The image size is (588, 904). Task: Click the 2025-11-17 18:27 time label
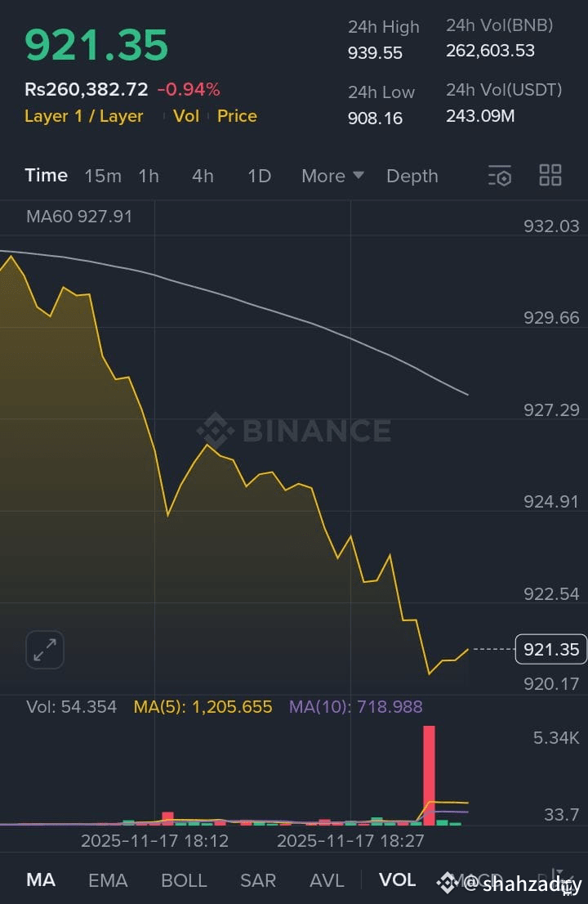point(350,840)
